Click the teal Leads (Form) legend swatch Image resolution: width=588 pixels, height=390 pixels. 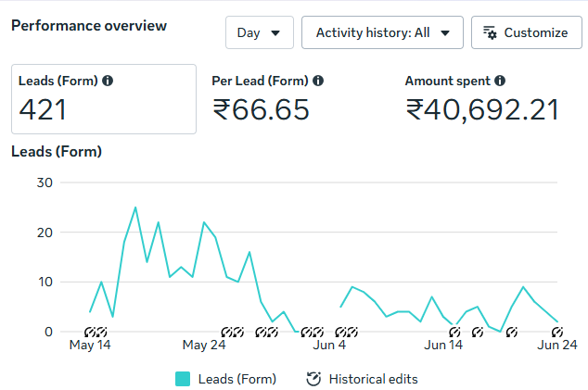click(183, 379)
